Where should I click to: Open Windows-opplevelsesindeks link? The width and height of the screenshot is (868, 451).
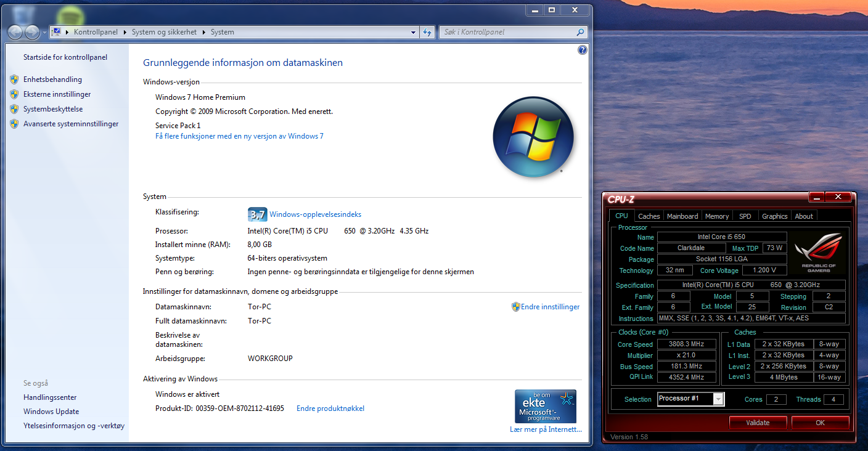pyautogui.click(x=316, y=214)
